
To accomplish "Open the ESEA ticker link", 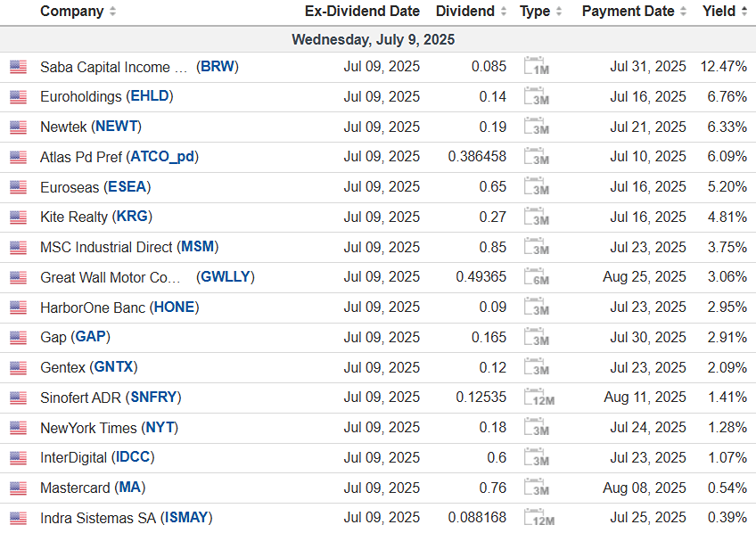I will click(x=127, y=186).
